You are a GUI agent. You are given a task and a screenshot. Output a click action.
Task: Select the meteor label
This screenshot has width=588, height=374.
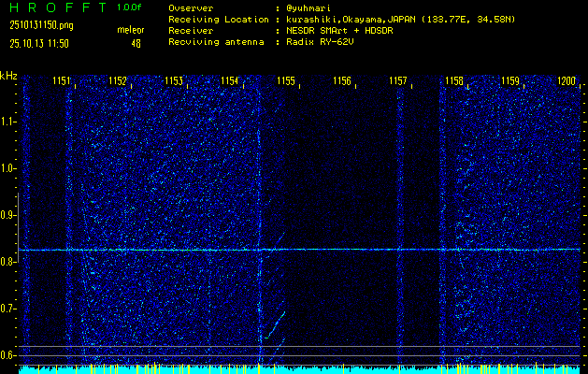pos(131,30)
